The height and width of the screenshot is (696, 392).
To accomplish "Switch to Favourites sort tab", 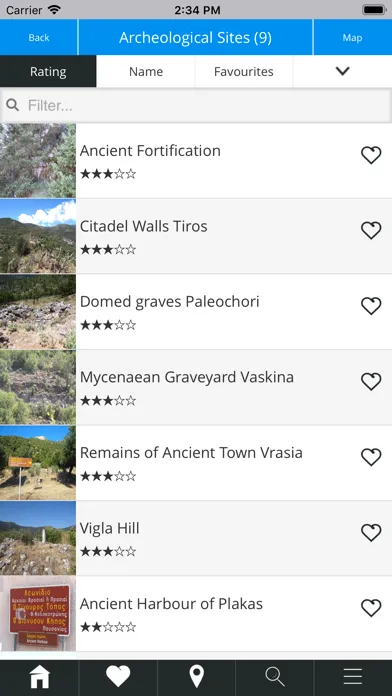I will 244,71.
